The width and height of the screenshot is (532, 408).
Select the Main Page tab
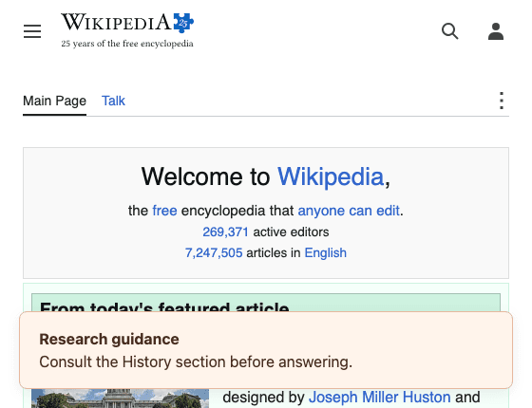pos(55,101)
